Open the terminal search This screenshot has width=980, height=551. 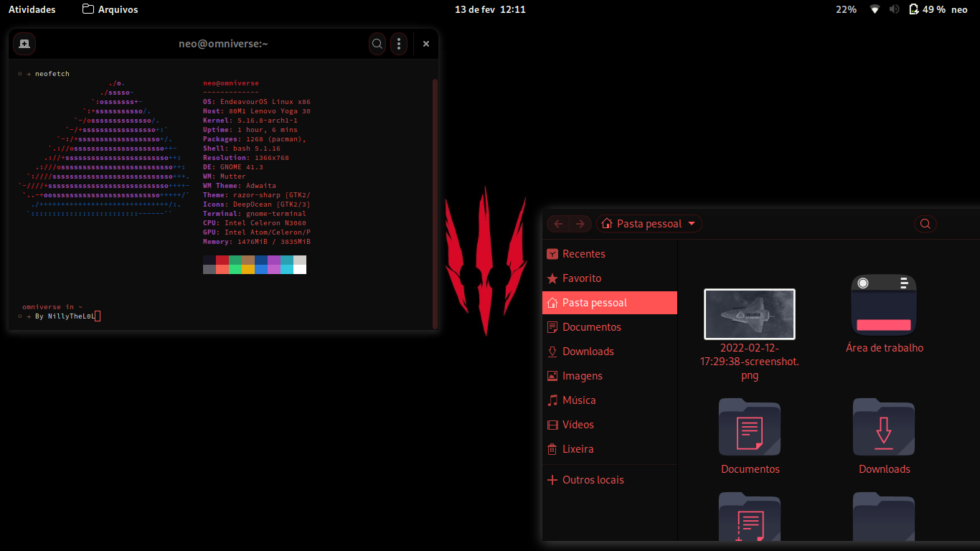pos(377,44)
